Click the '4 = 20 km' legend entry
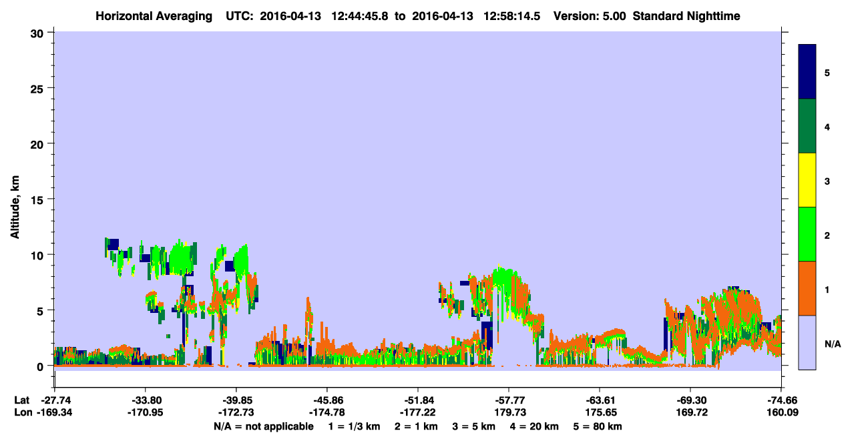The height and width of the screenshot is (445, 868). tap(535, 426)
